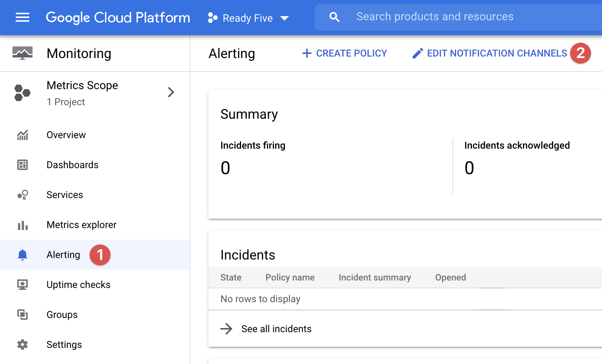This screenshot has height=364, width=602.
Task: Click the Services nodes icon
Action: click(x=22, y=195)
